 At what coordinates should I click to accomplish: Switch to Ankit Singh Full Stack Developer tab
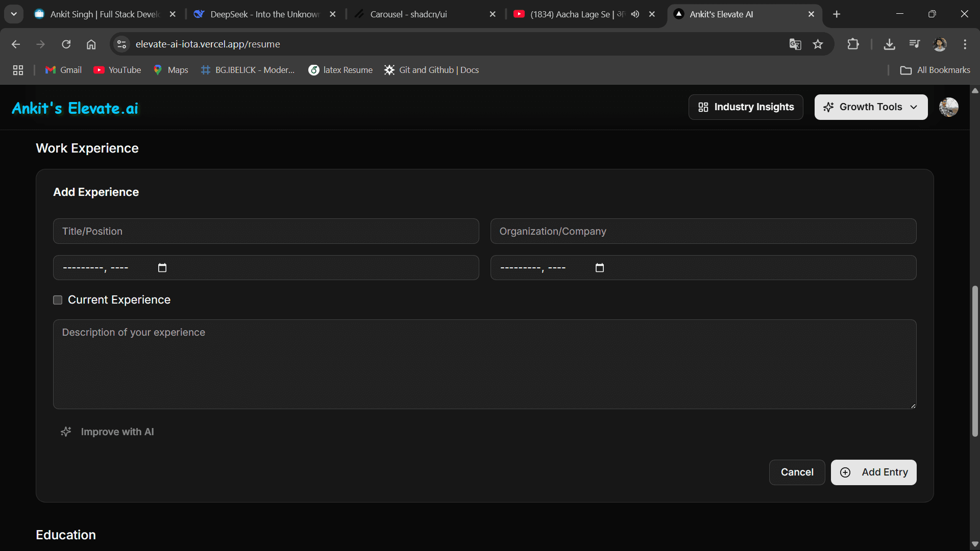pyautogui.click(x=105, y=14)
